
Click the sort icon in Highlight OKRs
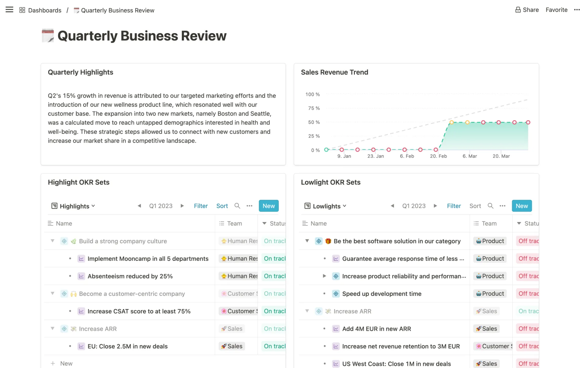[x=222, y=206]
